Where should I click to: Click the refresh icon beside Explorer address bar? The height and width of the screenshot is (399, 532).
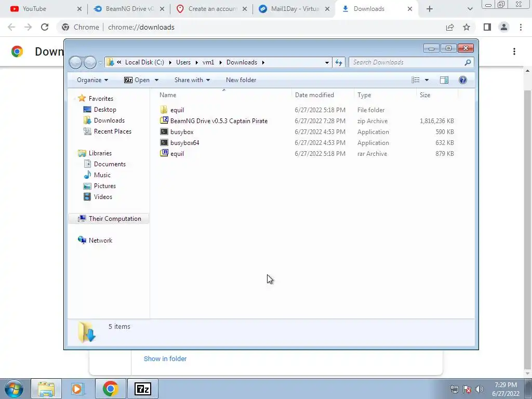pos(339,62)
